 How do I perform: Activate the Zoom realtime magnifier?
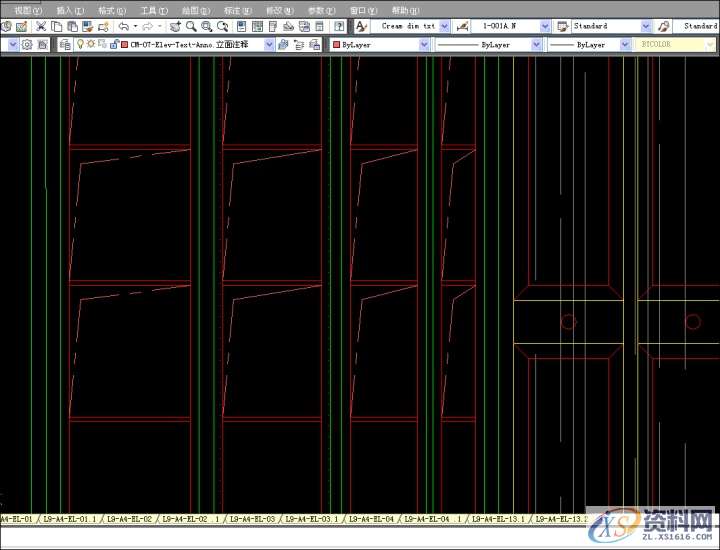click(x=191, y=26)
